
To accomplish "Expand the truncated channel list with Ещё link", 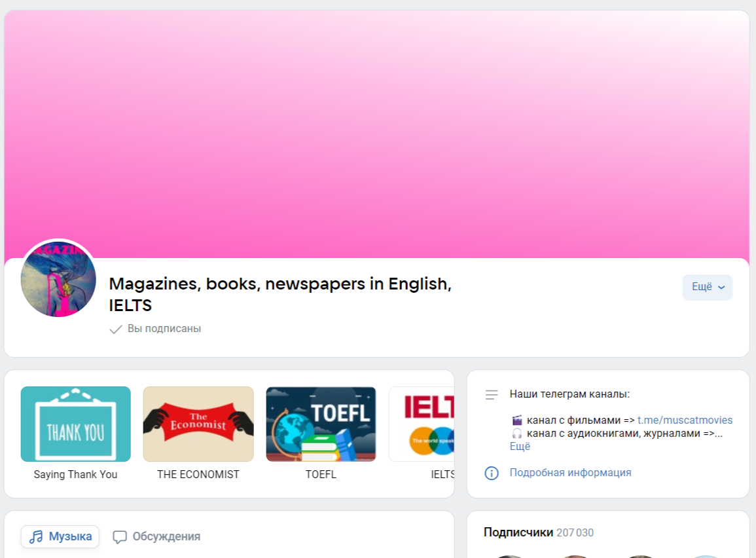I will (x=520, y=446).
